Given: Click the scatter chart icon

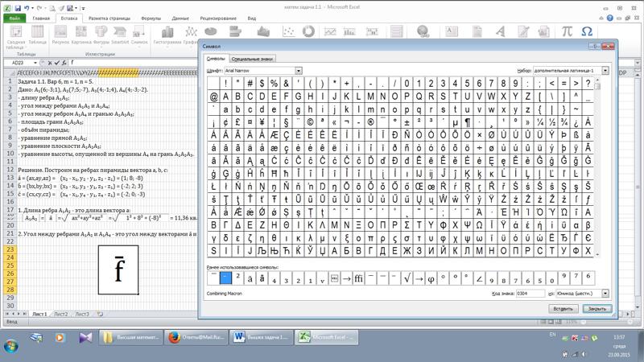Looking at the screenshot, I should 288,31.
